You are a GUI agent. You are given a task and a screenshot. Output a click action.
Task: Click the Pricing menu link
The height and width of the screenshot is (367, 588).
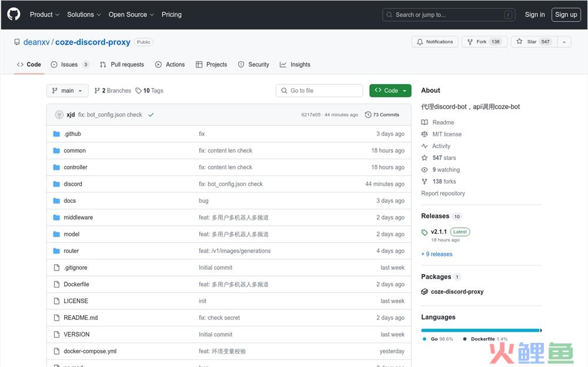171,15
